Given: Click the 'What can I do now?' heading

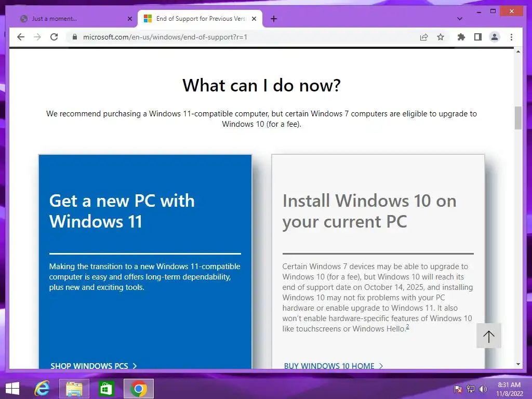Looking at the screenshot, I should (x=262, y=85).
